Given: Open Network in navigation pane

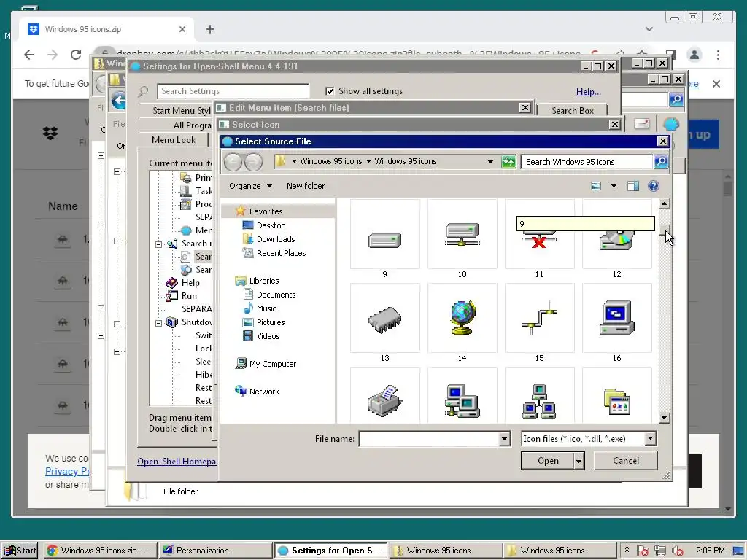Looking at the screenshot, I should 264,392.
